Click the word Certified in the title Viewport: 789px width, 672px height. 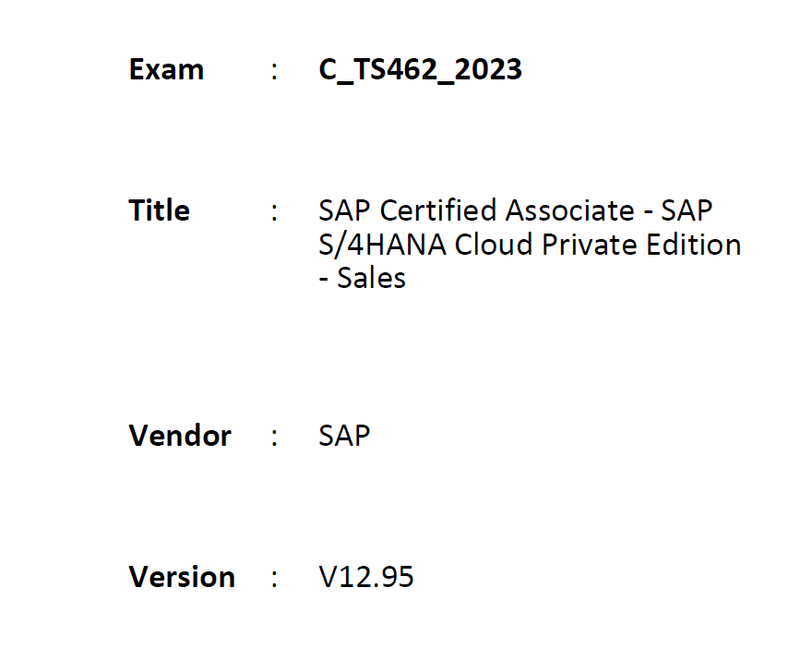pos(438,210)
